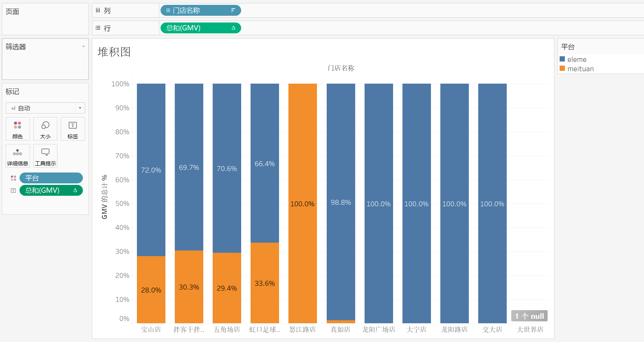Viewport: 644px width, 342px height.
Task: Click the columns shelf 列 icon
Action: coord(98,10)
